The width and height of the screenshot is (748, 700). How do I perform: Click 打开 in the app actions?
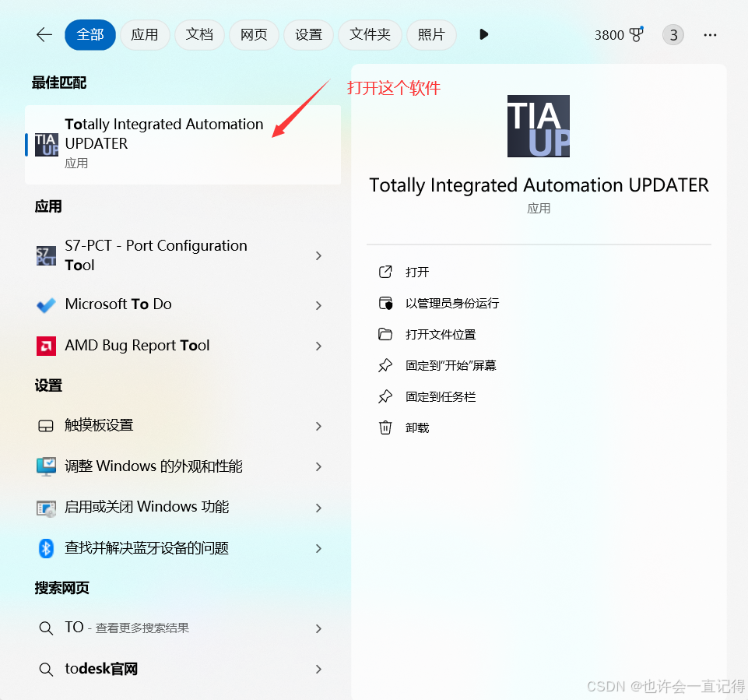click(417, 272)
